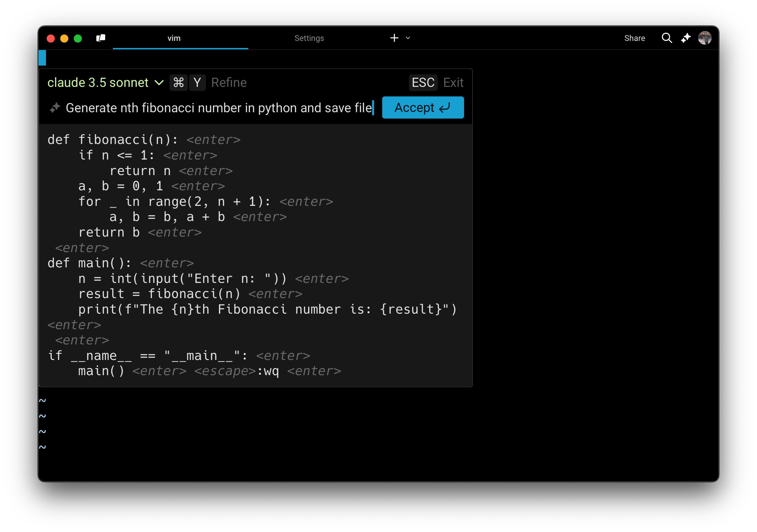
Task: Open search with magnifying glass icon
Action: 667,38
